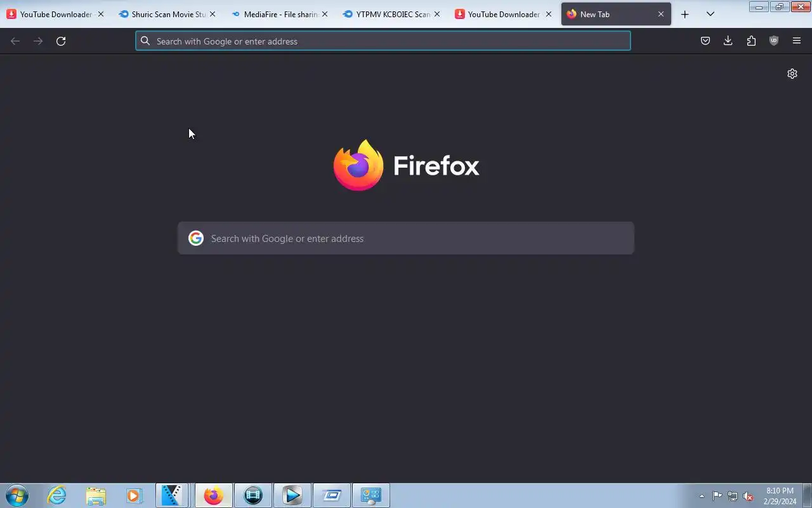Switch to the Shuric Scan Movie Studio tab

168,14
